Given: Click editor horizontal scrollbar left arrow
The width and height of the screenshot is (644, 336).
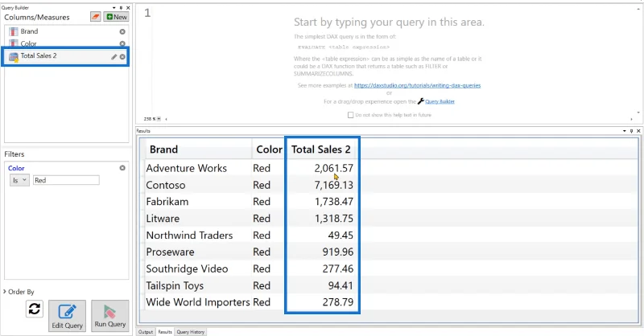Looking at the screenshot, I should click(x=167, y=119).
